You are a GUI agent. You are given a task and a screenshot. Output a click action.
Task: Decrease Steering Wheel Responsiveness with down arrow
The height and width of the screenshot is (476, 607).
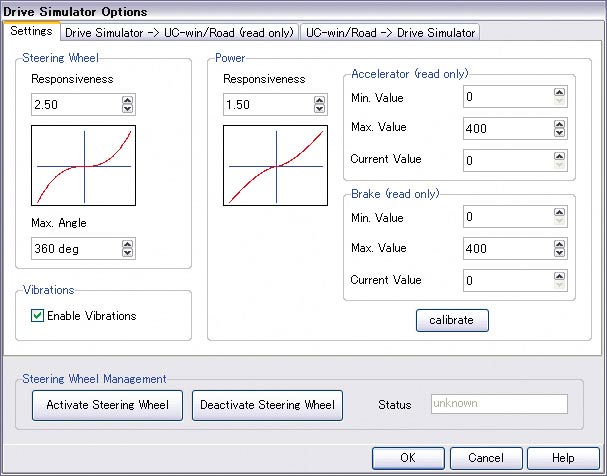[127, 109]
